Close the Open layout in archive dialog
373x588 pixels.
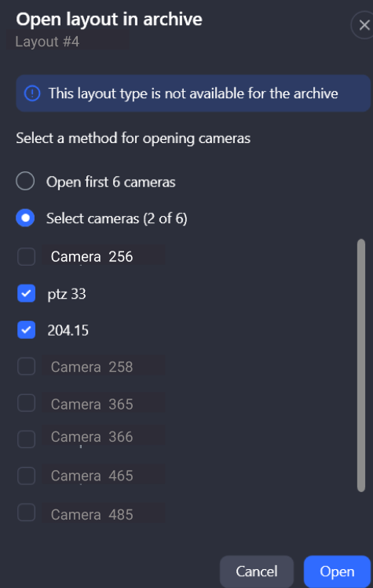point(364,25)
